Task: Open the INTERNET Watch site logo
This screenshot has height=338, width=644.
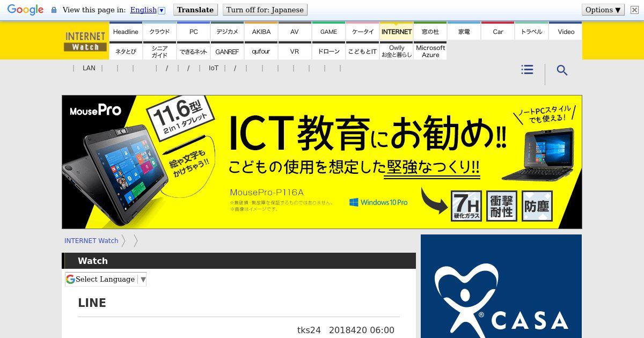Action: click(85, 41)
